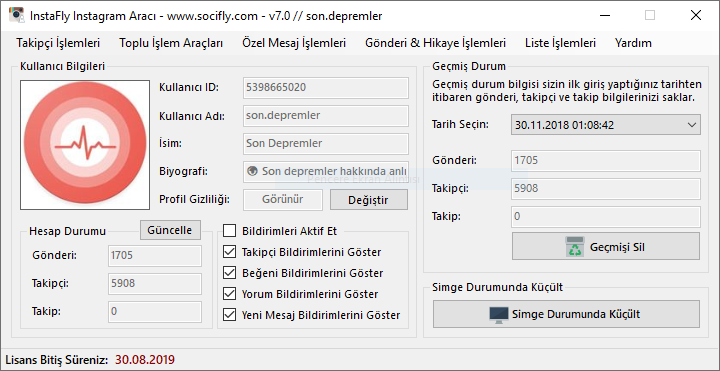720x371 pixels.
Task: Click the Hesap Durumu group label
Action: (x=68, y=231)
